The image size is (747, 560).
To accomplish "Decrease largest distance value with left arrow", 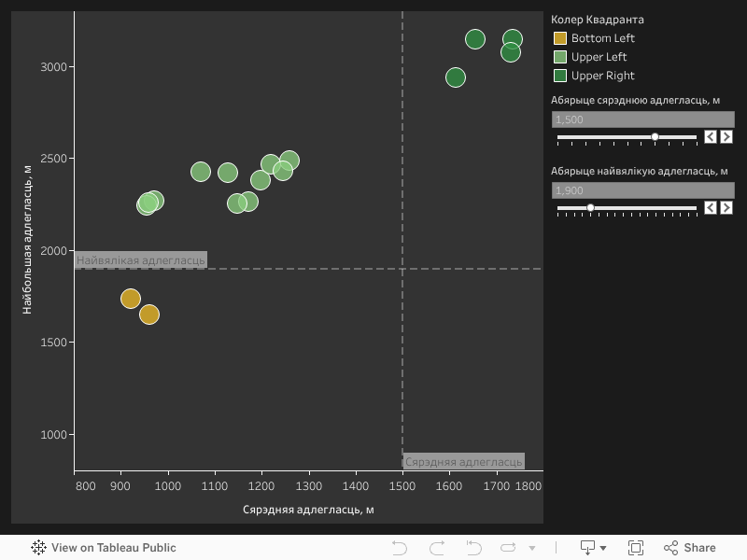I will [711, 208].
